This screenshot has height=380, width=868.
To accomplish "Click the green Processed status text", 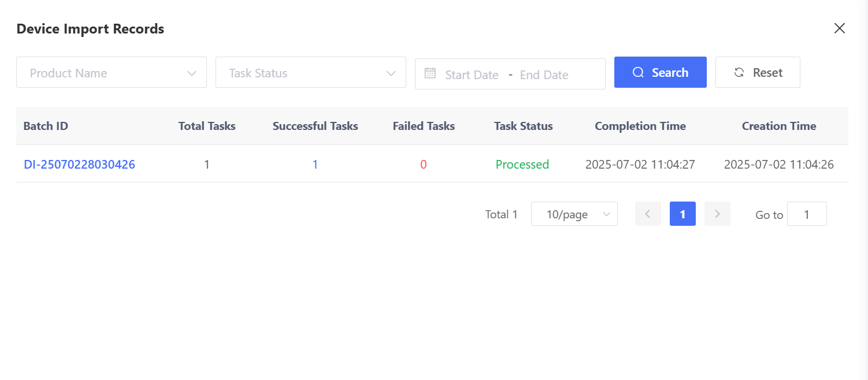I will [x=522, y=165].
